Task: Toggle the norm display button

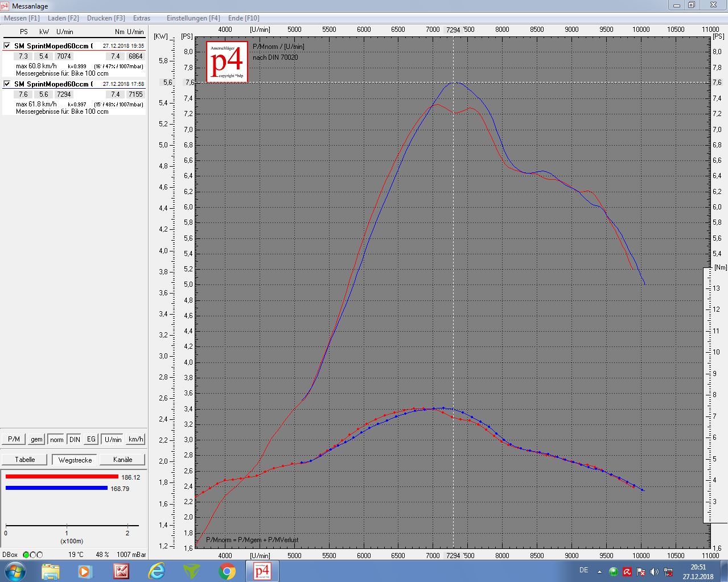Action: [x=56, y=439]
